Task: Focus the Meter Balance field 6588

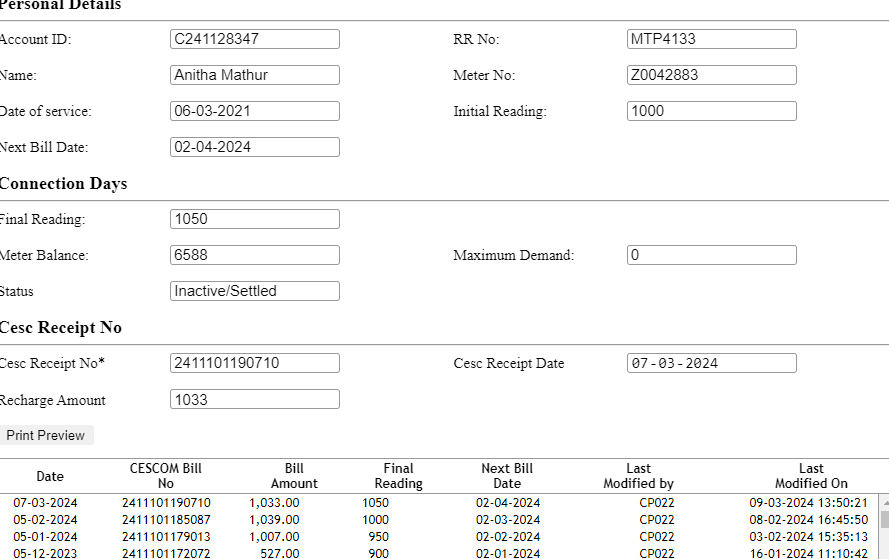Action: tap(255, 255)
